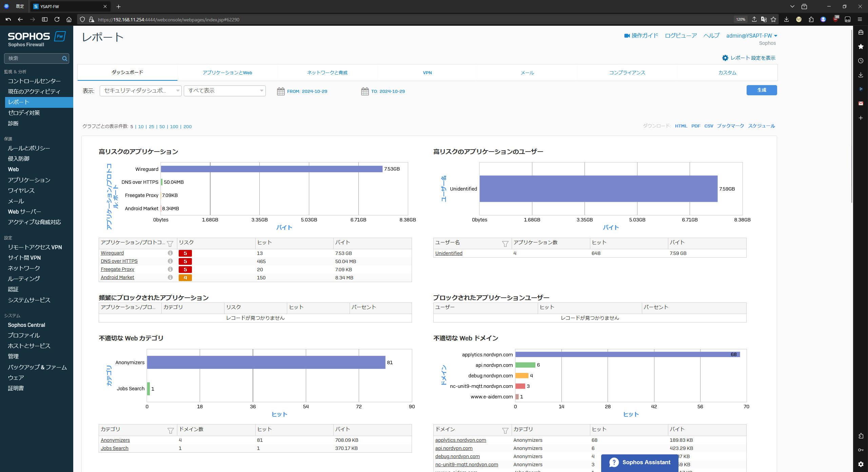
Task: Switch to the コンプライアンス tab
Action: click(x=627, y=73)
